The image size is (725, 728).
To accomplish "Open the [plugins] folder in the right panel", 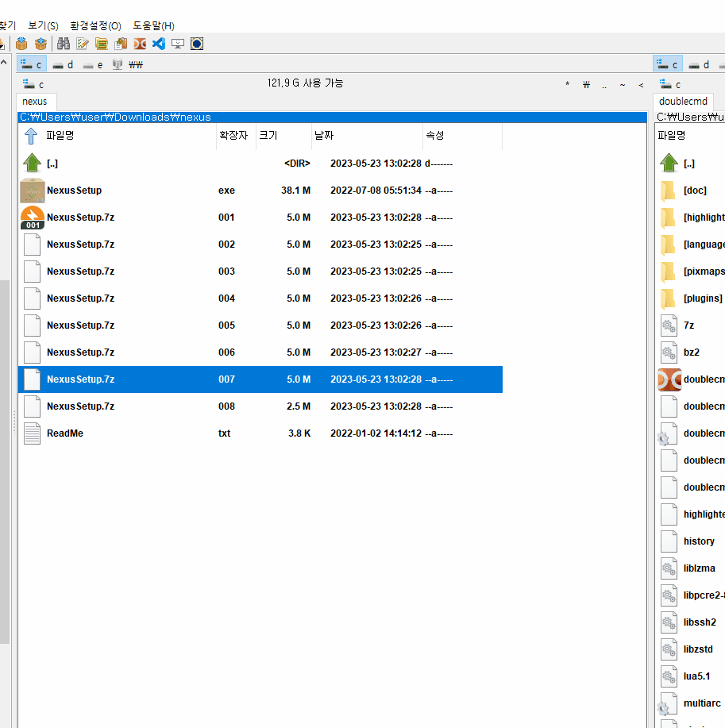I will [x=691, y=298].
